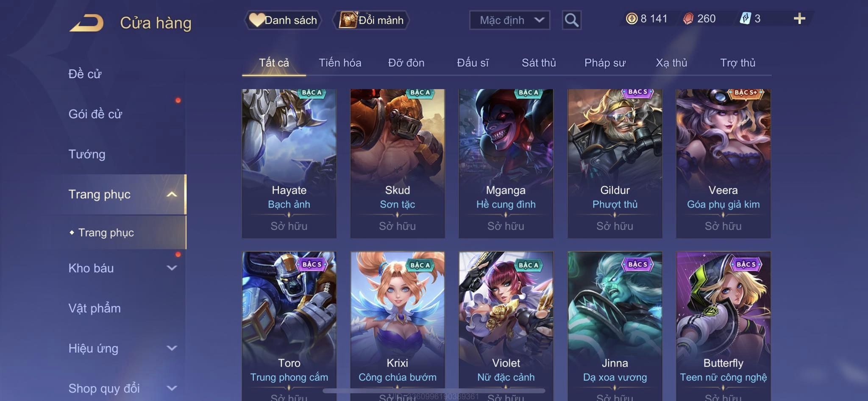Screen dimensions: 868x401
Task: Open the Mặc định sort dropdown
Action: coord(509,20)
